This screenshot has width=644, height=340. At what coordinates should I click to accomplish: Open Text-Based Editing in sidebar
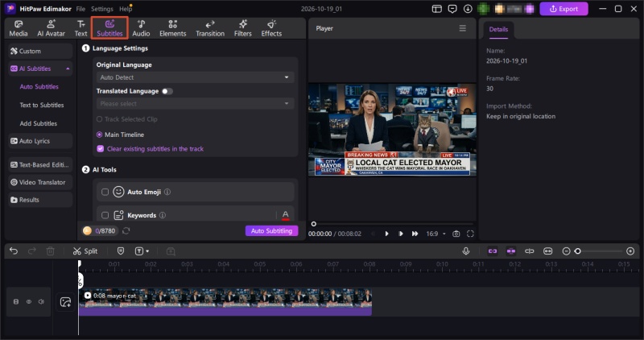[40, 165]
